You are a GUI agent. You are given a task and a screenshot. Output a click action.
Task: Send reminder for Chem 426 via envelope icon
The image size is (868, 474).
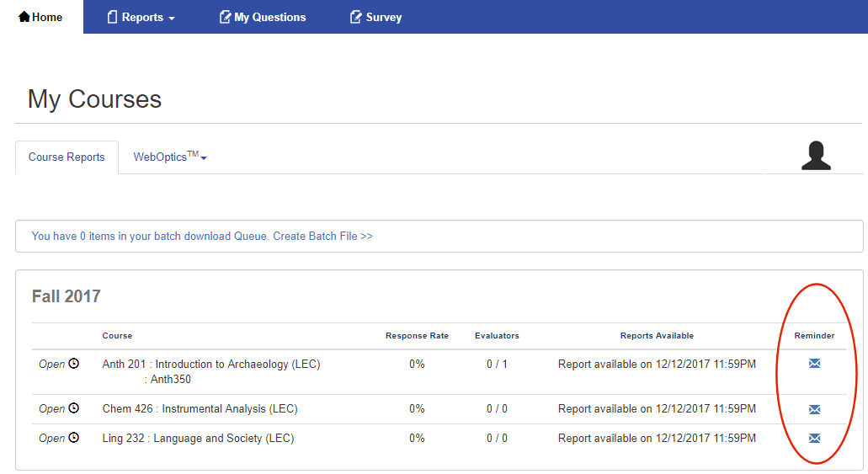pos(814,409)
